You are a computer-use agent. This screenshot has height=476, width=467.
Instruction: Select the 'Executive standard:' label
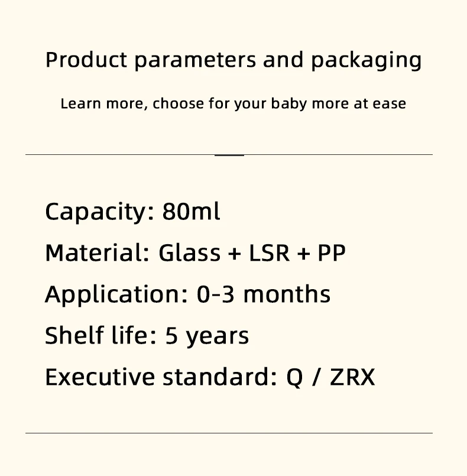[161, 377]
